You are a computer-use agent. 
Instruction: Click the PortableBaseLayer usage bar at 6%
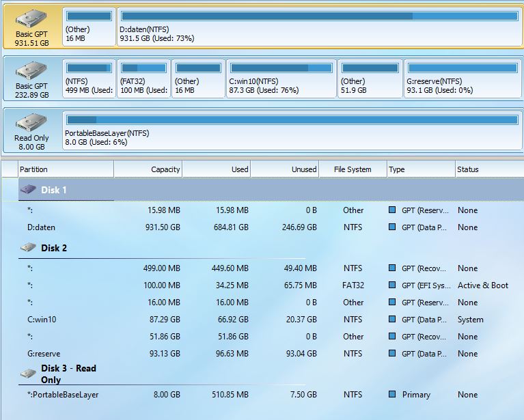coord(292,120)
